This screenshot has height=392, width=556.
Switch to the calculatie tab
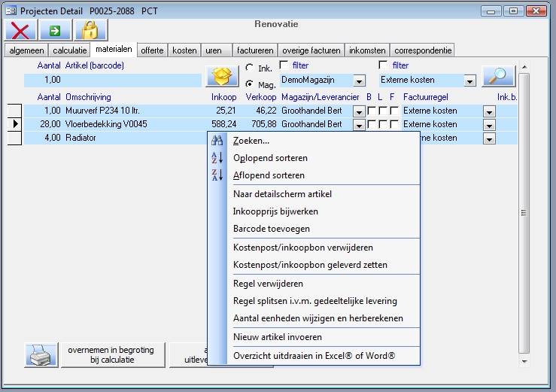coord(69,50)
